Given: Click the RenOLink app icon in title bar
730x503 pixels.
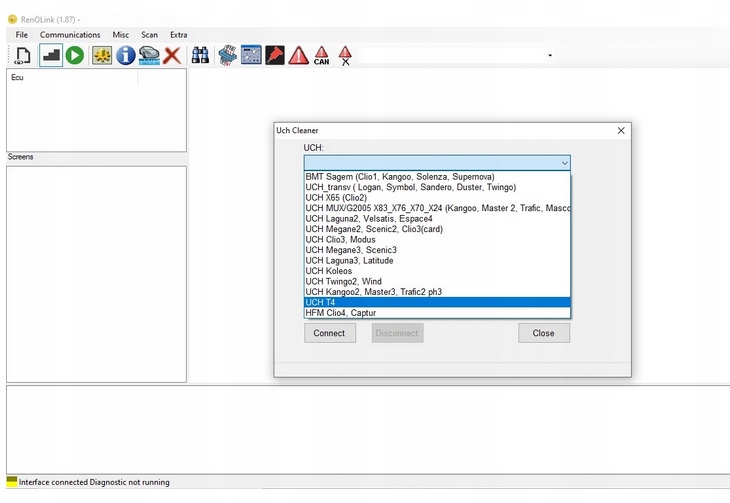Looking at the screenshot, I should [12, 20].
